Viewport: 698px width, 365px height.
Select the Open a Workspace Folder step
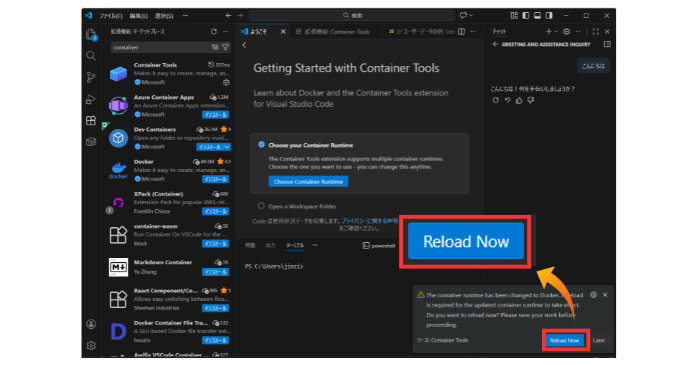[x=297, y=207]
